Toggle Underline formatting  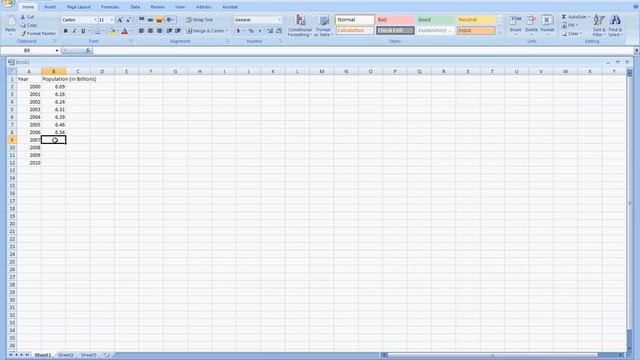[x=83, y=31]
